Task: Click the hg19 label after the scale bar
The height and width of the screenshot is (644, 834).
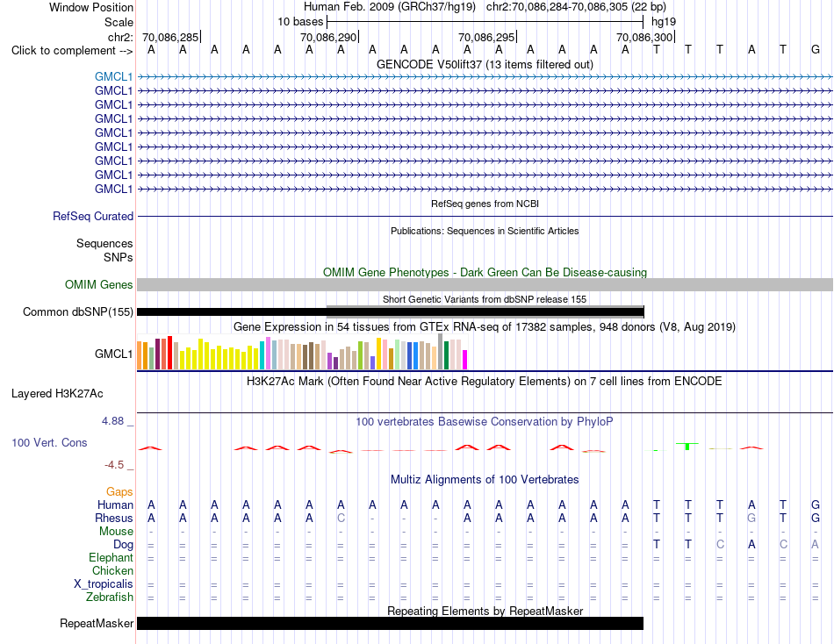Action: 664,22
